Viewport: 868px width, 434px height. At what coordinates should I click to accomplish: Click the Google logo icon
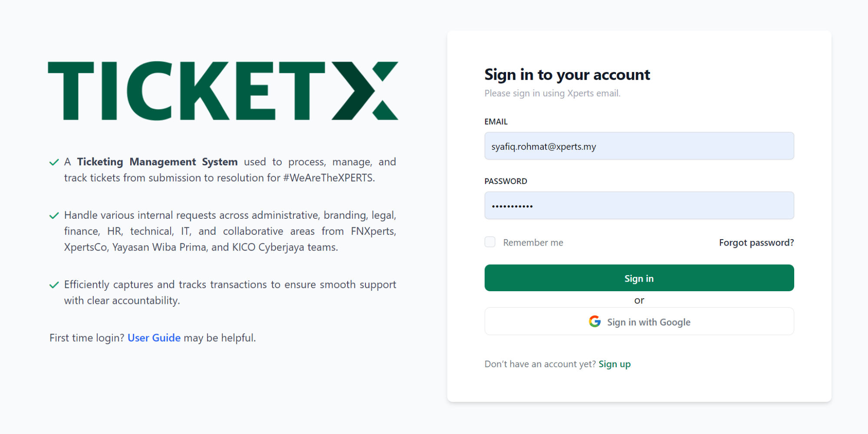click(x=595, y=322)
